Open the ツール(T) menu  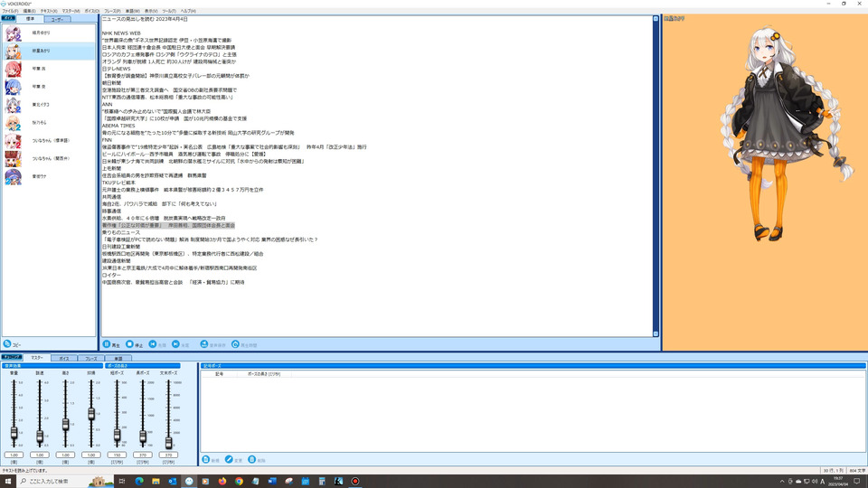[x=169, y=11]
